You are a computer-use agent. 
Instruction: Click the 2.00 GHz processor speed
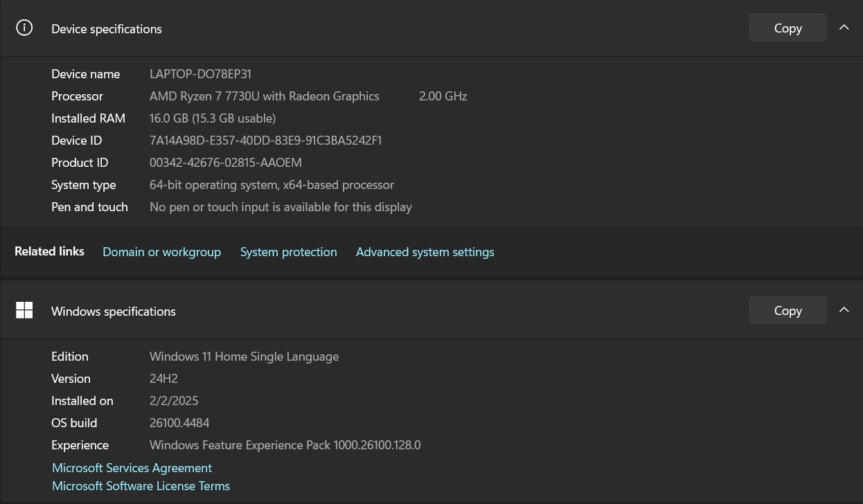click(443, 96)
